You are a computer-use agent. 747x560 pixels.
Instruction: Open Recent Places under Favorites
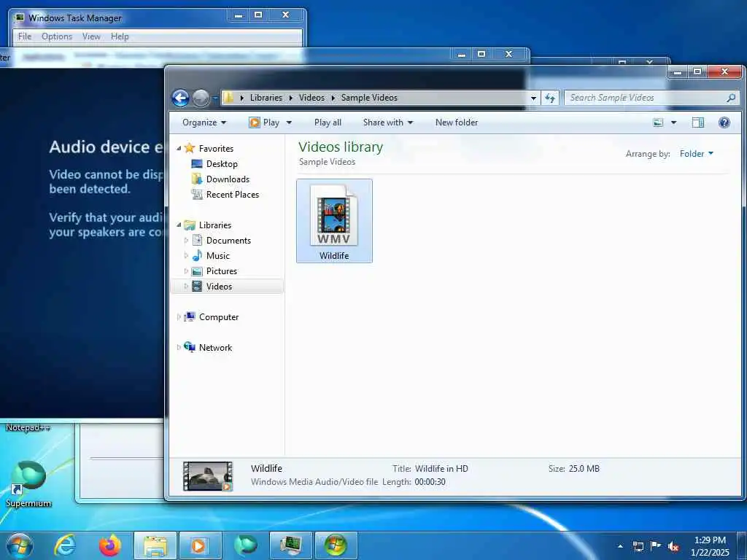click(x=233, y=194)
